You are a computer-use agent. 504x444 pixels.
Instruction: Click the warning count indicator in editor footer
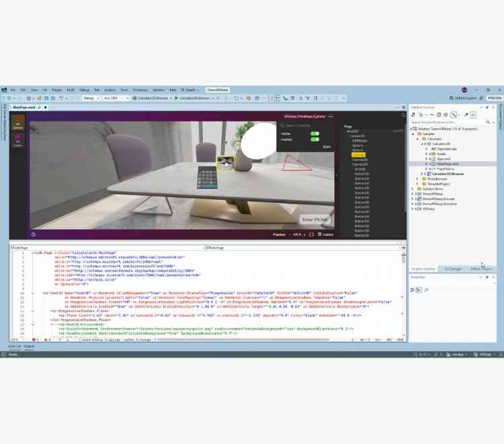point(47,340)
